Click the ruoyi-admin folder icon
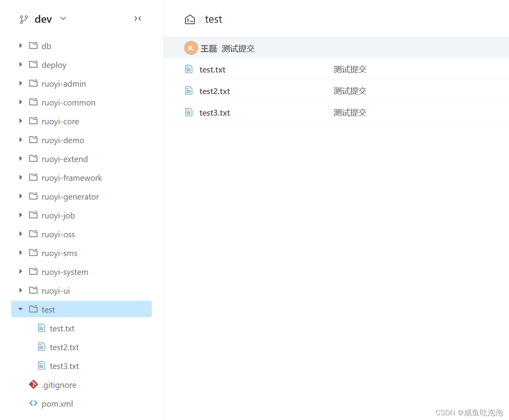Screen dimensions: 509x420 coord(33,83)
